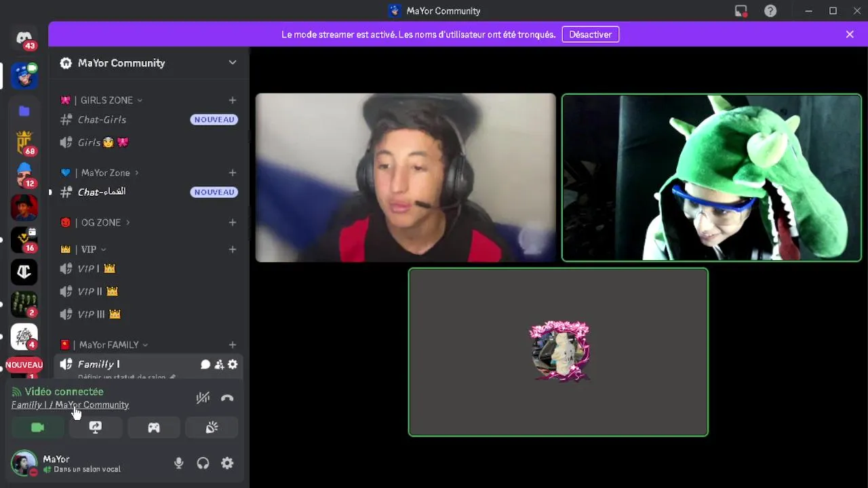Click the Vidéo connectée status text
The height and width of the screenshot is (488, 868).
pos(64,392)
